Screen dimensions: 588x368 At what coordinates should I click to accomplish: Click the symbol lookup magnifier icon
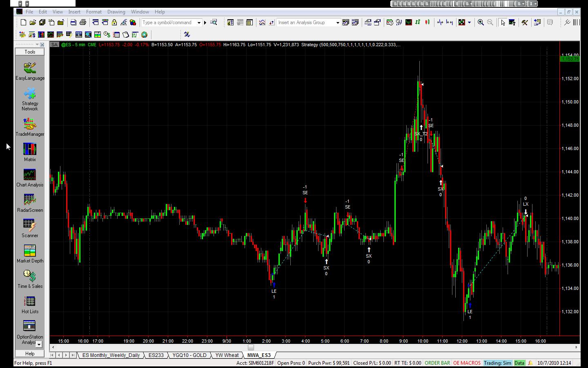click(x=214, y=22)
